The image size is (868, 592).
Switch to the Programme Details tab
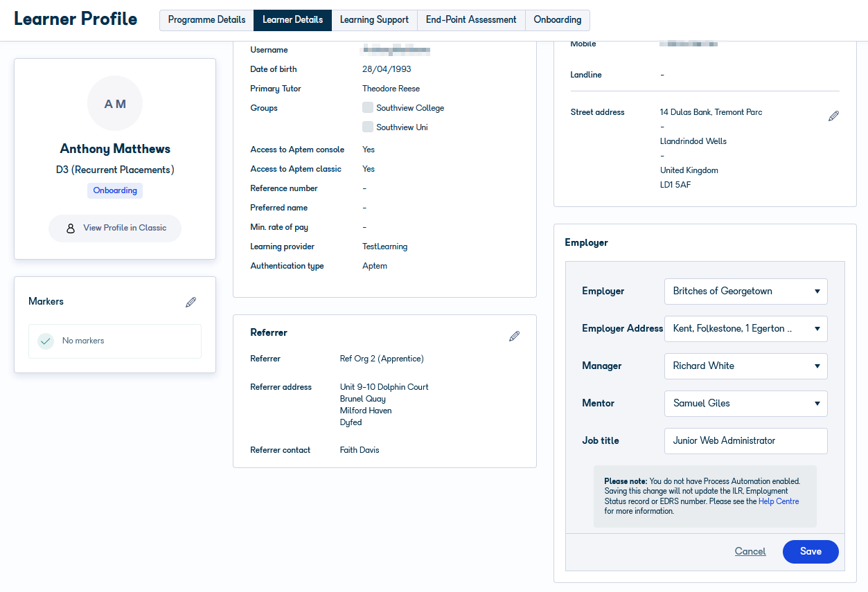coord(206,20)
